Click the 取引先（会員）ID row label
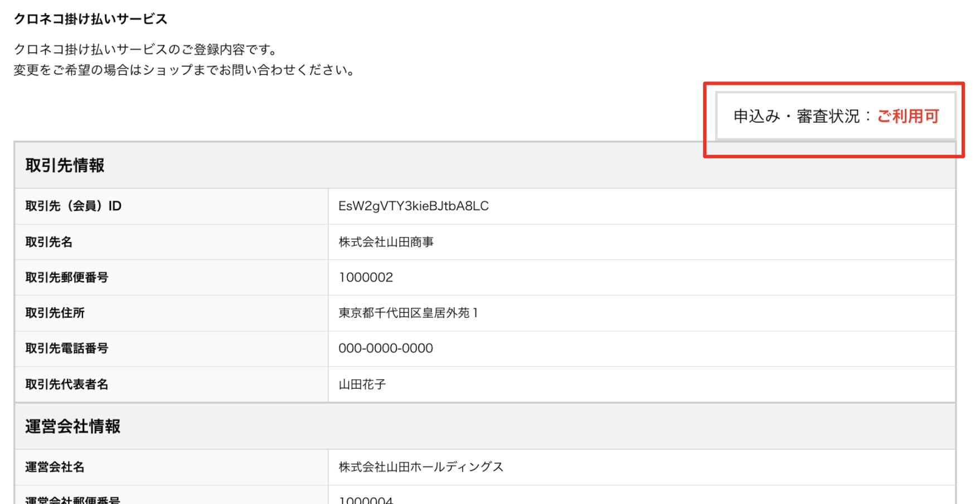 (x=73, y=206)
